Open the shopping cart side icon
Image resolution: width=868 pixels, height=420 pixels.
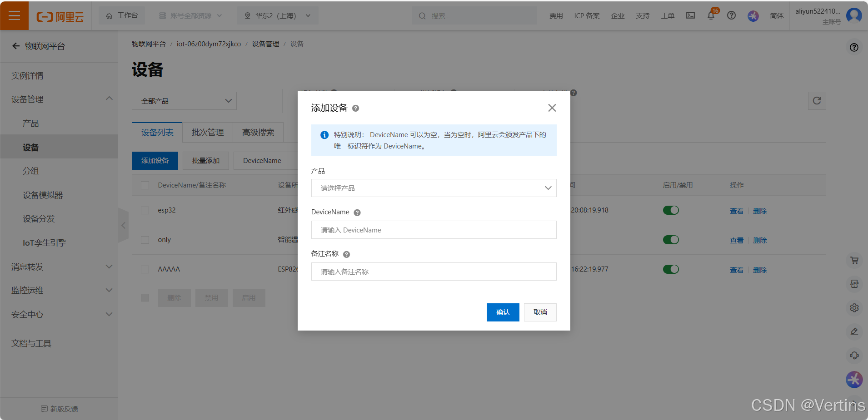(x=854, y=260)
